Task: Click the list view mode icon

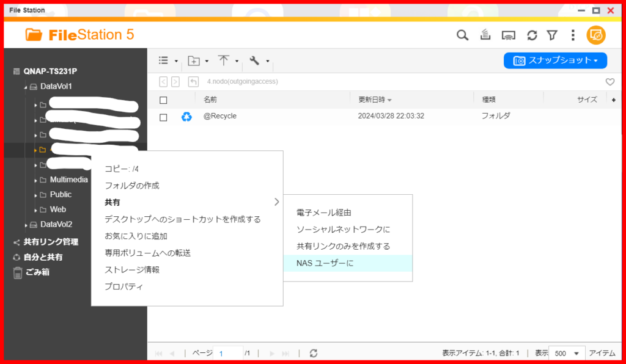Action: point(163,60)
